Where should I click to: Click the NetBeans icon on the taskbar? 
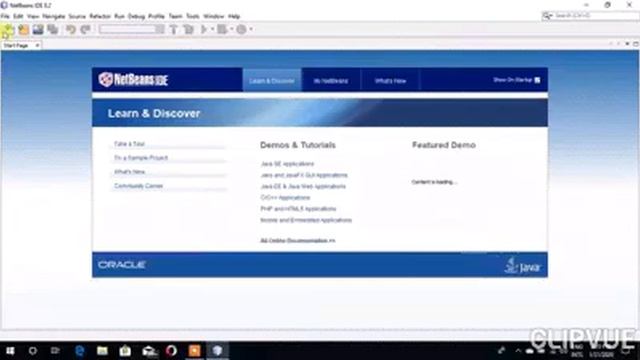pos(217,351)
